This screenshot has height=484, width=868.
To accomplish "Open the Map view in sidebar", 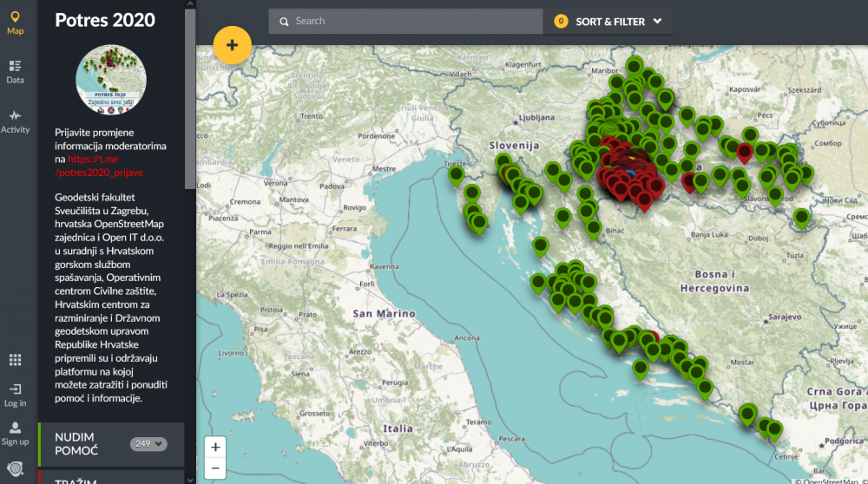I will coord(15,23).
